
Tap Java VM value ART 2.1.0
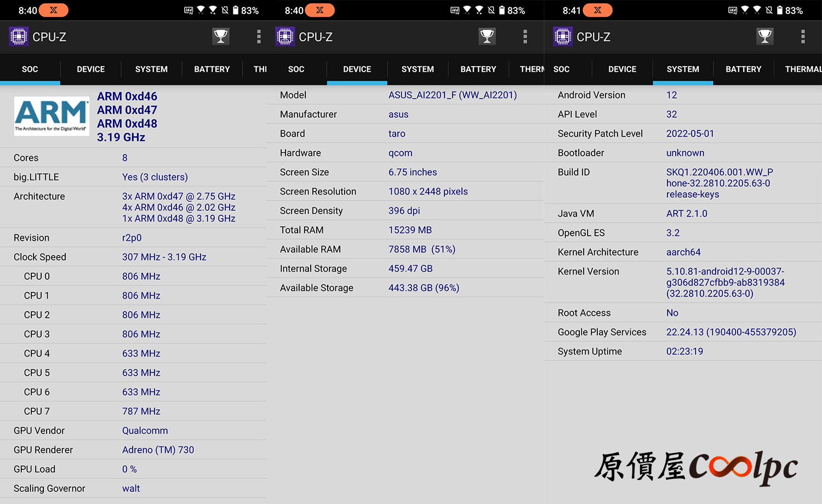pyautogui.click(x=687, y=214)
